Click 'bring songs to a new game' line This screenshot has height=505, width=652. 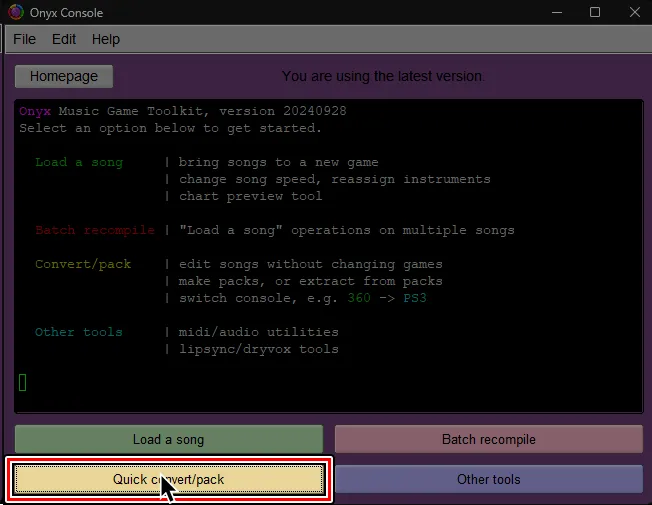pos(279,162)
